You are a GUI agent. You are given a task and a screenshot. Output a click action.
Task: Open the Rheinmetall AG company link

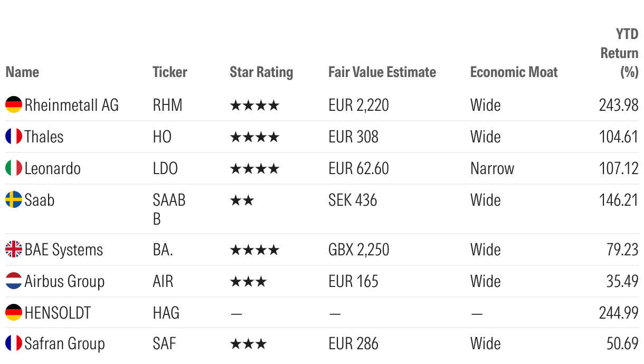(x=72, y=105)
